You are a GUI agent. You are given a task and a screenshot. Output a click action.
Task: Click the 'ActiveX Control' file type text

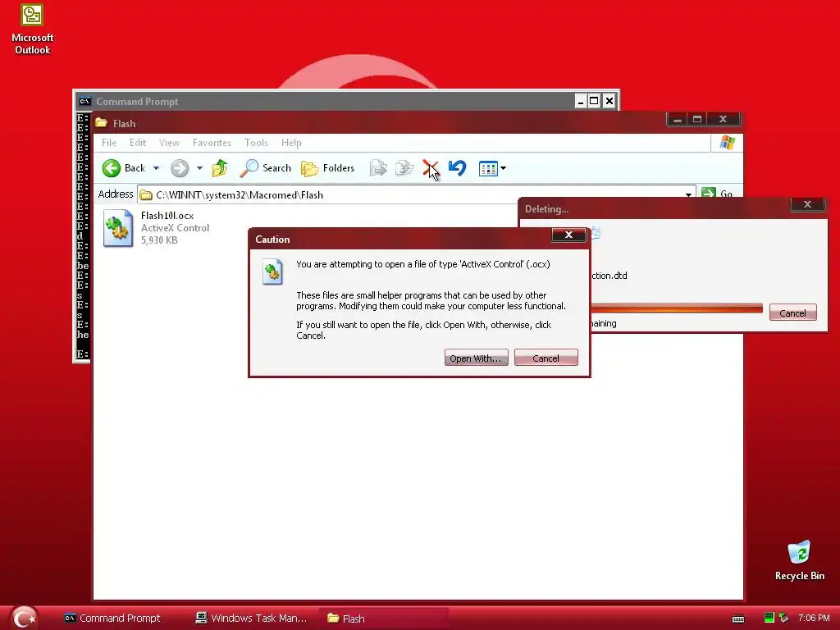(175, 228)
